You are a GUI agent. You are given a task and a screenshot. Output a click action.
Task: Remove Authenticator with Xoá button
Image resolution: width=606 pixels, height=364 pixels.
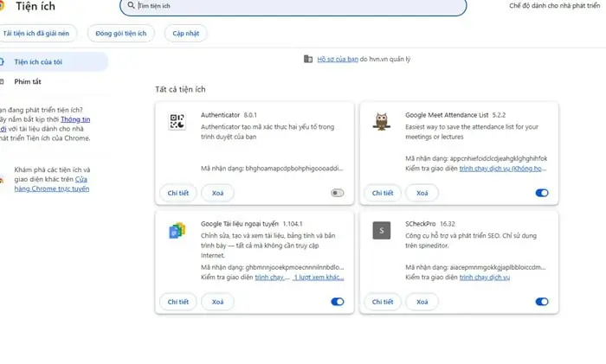(x=217, y=193)
